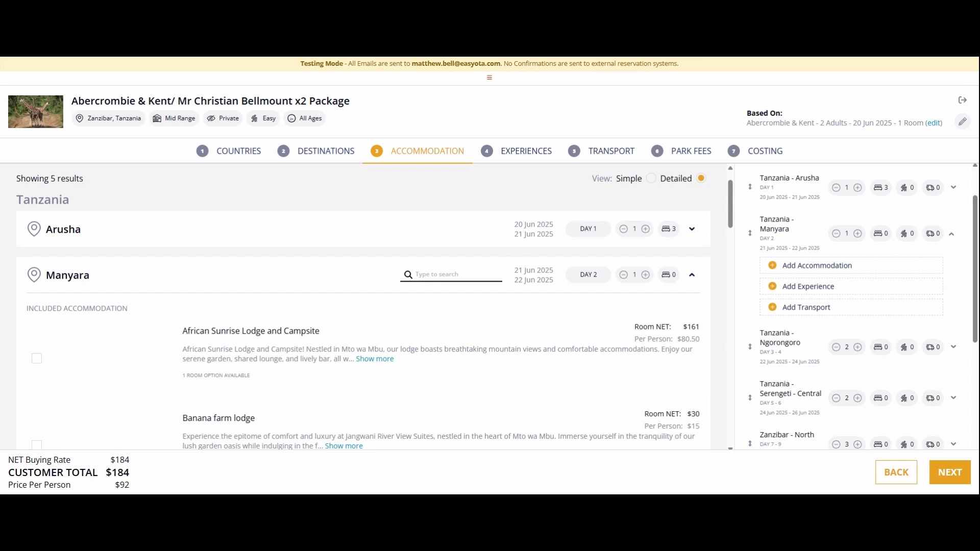Screen dimensions: 980x551
Task: Collapse Tanzania - Manyara in the sidebar
Action: pyautogui.click(x=951, y=234)
